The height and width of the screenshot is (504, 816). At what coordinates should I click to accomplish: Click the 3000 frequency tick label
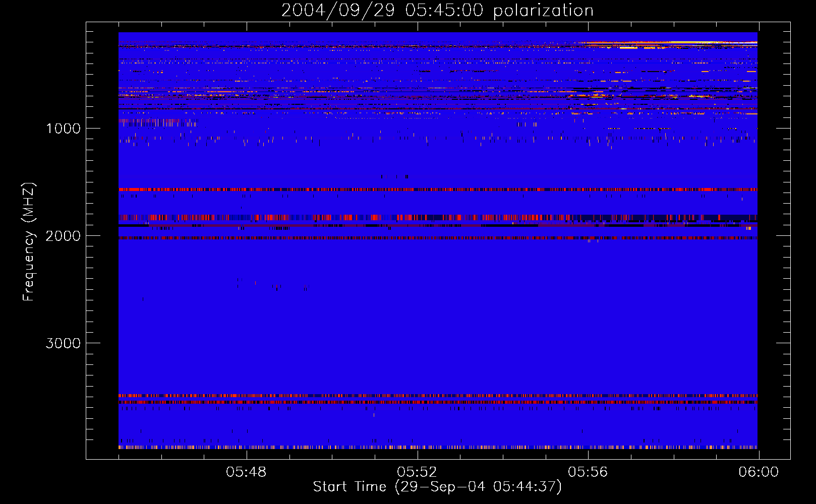[x=63, y=343]
